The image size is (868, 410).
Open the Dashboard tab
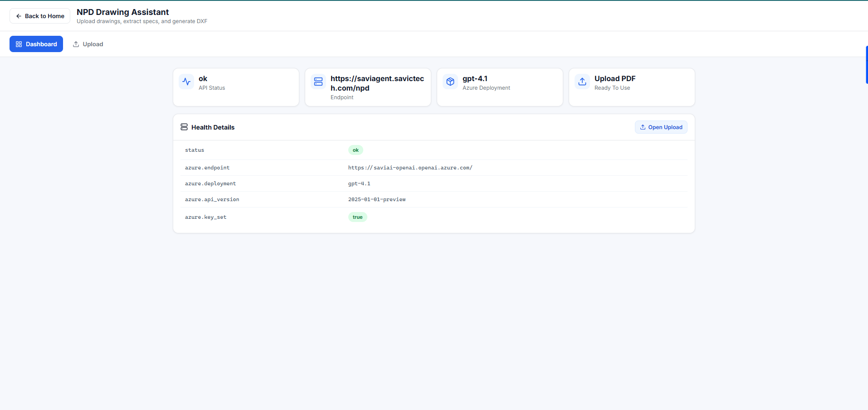coord(36,44)
